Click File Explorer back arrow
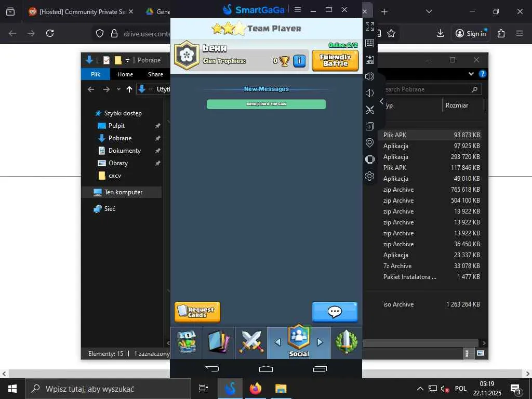Screen dimensions: 532x399 91,89
